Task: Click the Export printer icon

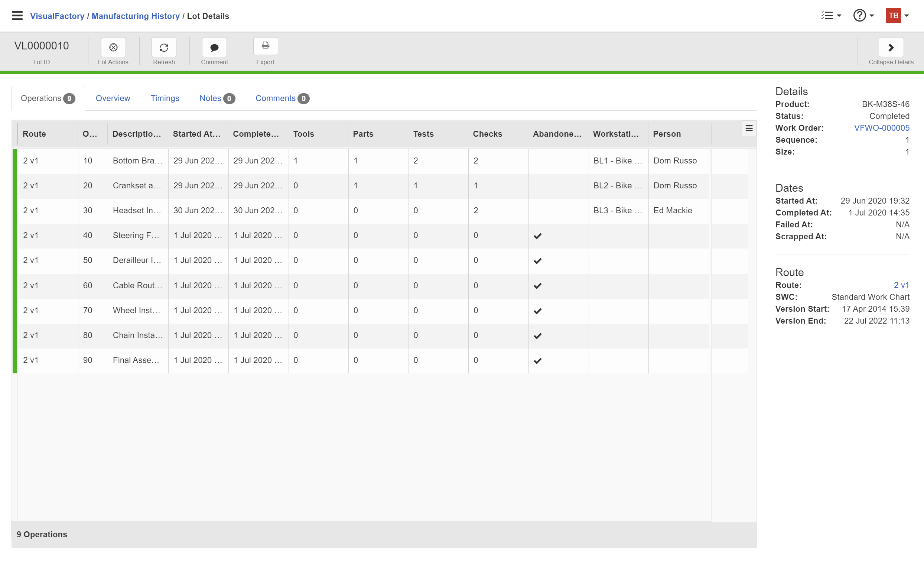Action: point(266,46)
